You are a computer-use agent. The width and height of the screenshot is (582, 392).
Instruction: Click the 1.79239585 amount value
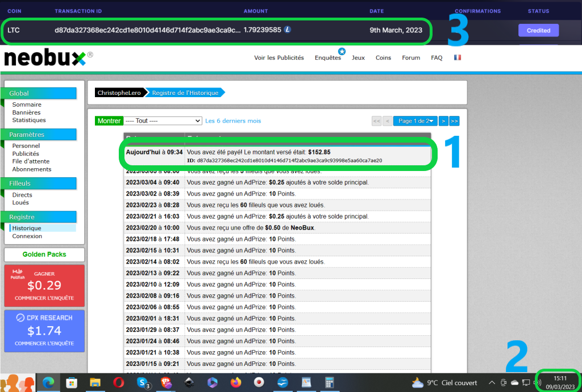[263, 30]
